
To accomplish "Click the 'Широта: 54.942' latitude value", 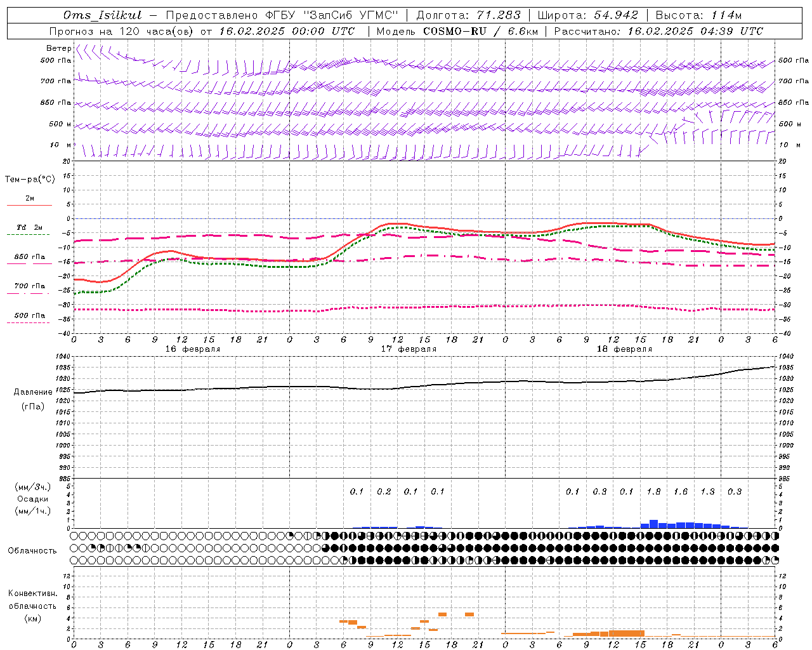I will [587, 15].
